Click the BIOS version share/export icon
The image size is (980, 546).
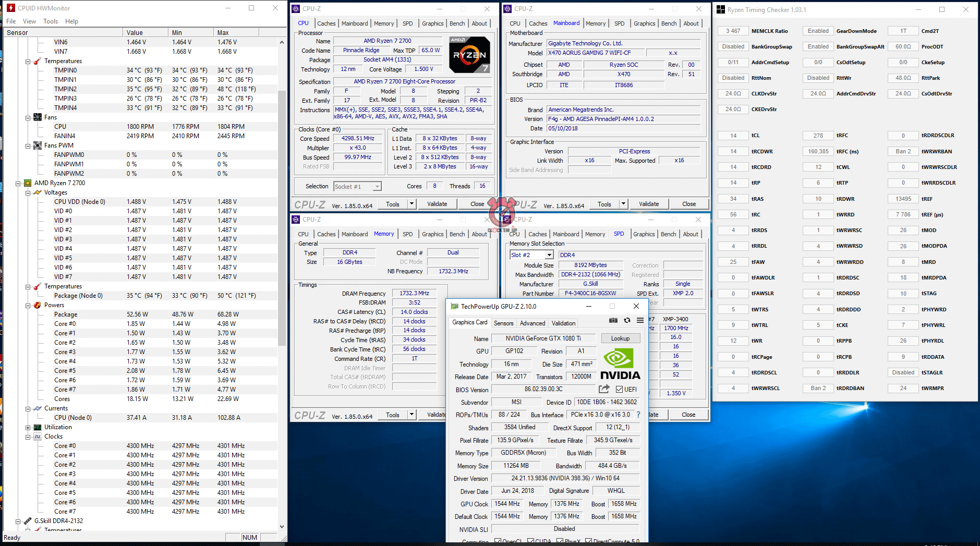(x=604, y=389)
